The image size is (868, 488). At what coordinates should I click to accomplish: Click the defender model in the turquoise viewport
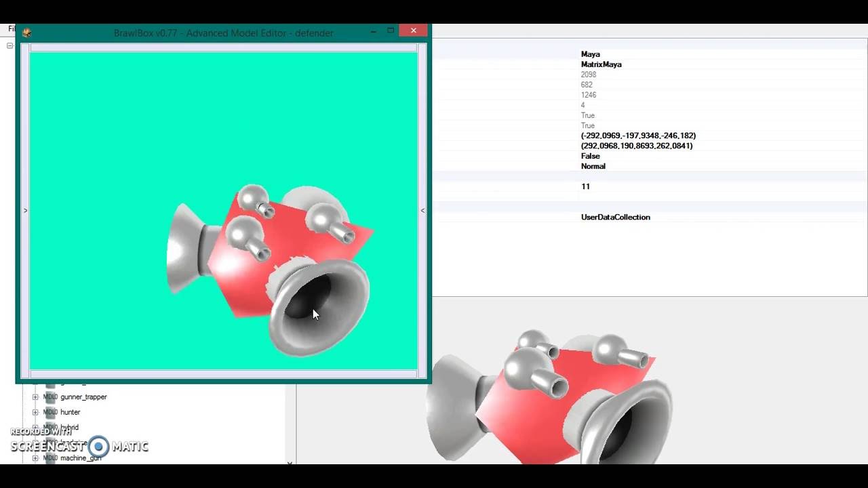pyautogui.click(x=270, y=269)
